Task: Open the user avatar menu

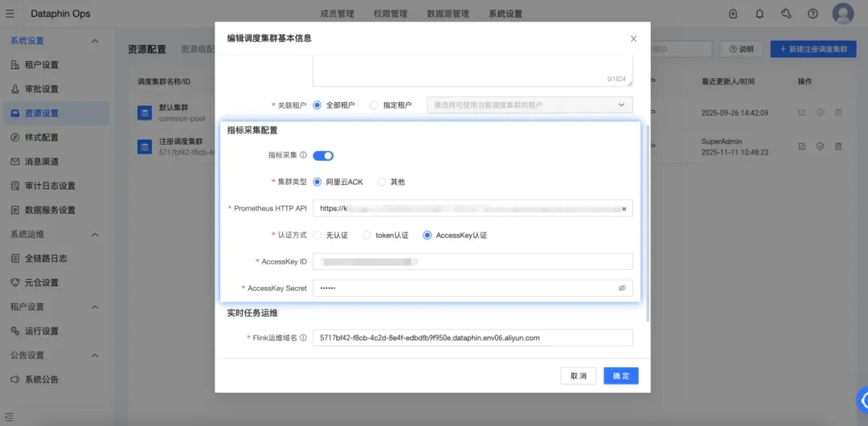Action: pyautogui.click(x=842, y=14)
